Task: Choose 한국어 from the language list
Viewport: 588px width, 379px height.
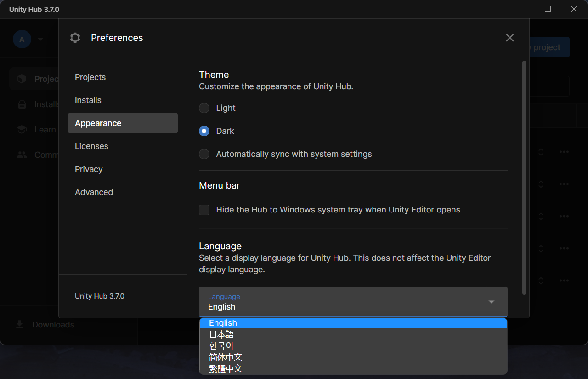Action: pyautogui.click(x=353, y=345)
